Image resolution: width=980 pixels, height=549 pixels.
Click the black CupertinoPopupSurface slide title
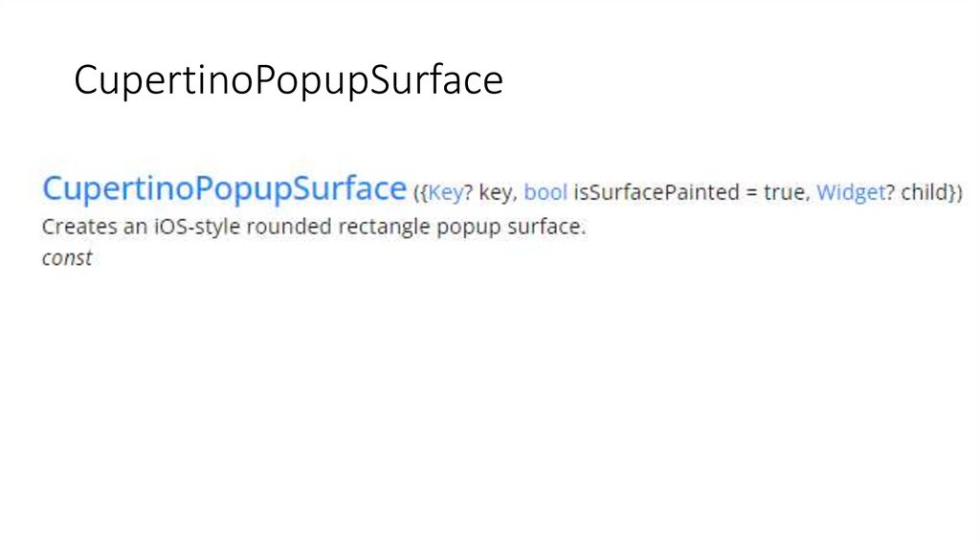tap(288, 81)
